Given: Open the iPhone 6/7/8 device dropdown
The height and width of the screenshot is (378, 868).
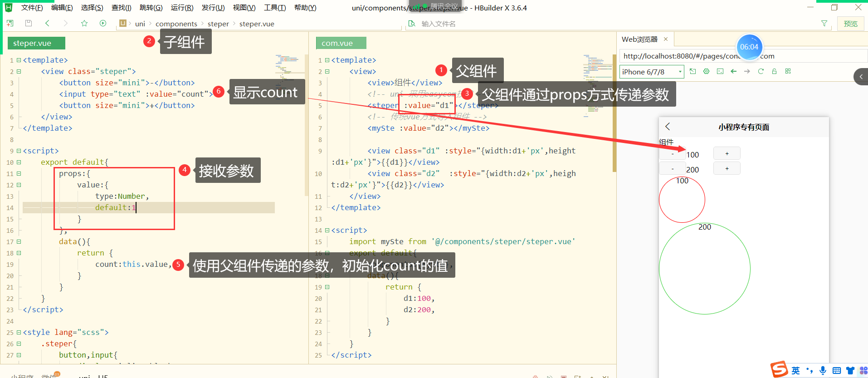Looking at the screenshot, I should 652,72.
